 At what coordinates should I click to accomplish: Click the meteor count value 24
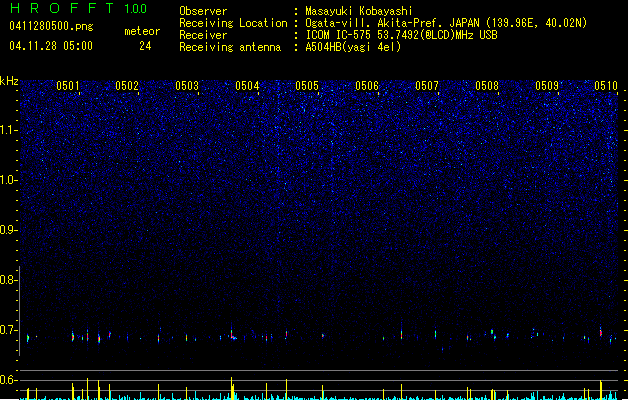(x=145, y=46)
